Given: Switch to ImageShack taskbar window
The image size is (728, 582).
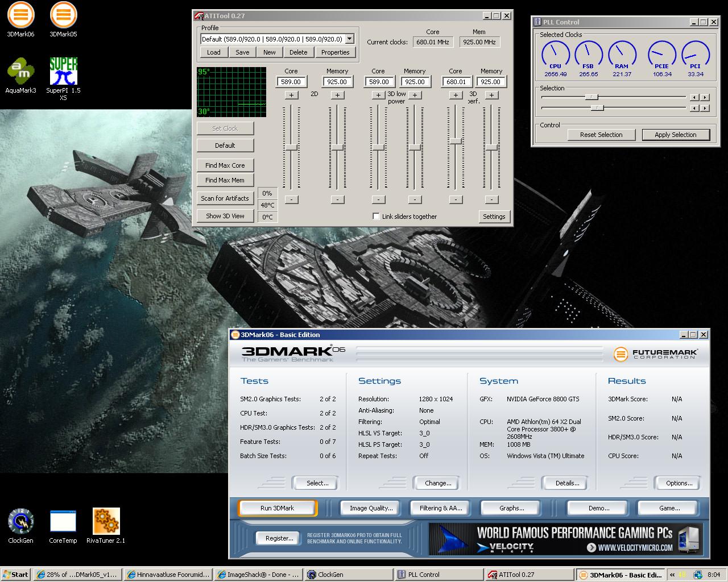Looking at the screenshot, I should tap(258, 575).
